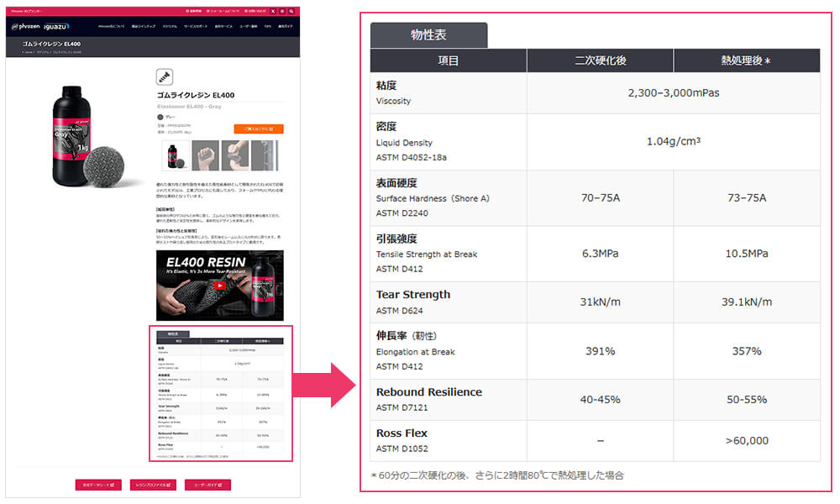Viewport: 840px width, 504px height.
Task: Click the 39.1kN/m cell
Action: point(746,302)
